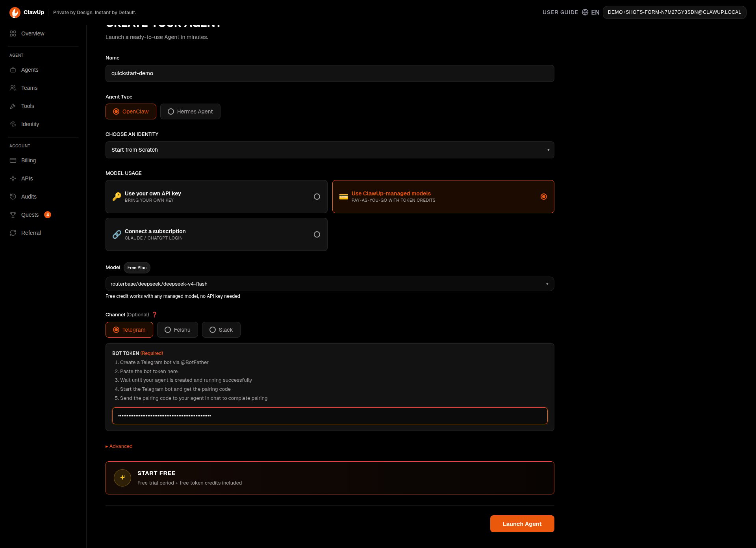Go to Agents in the sidebar
Viewport: 756px width, 548px height.
coord(43,70)
